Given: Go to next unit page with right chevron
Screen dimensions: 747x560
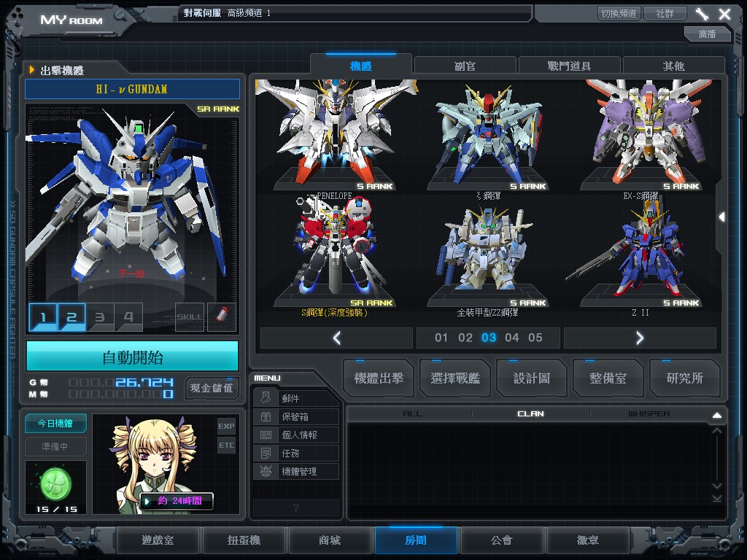Looking at the screenshot, I should pos(640,338).
